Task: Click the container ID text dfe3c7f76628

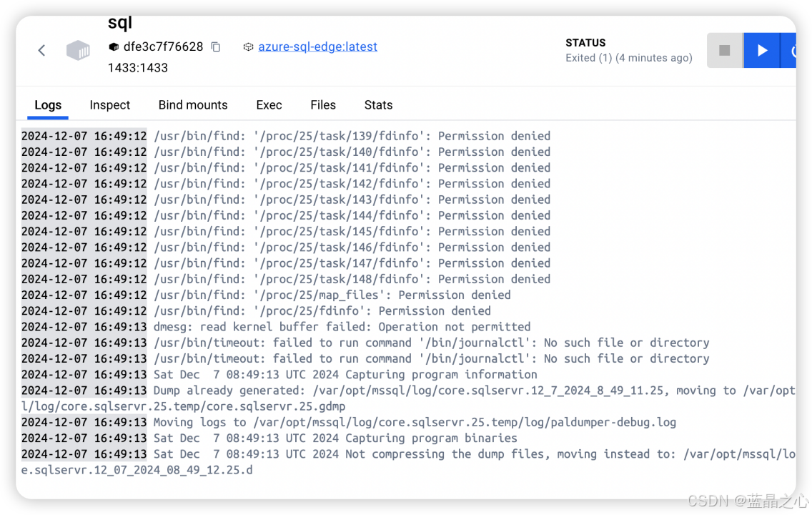Action: [163, 46]
